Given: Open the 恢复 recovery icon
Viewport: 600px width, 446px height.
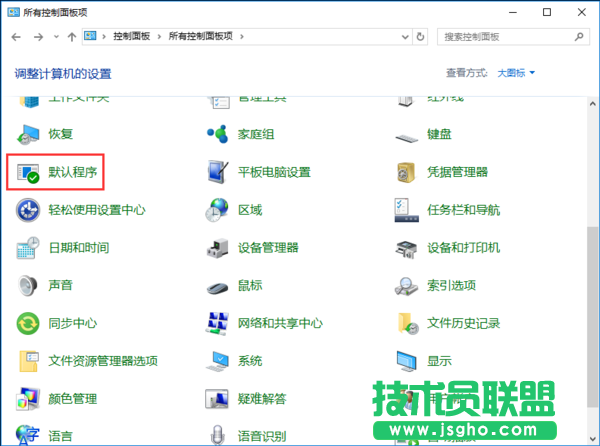Looking at the screenshot, I should click(28, 135).
